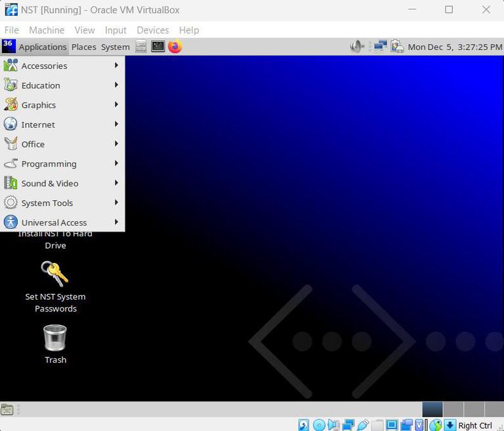
Task: Click the audio status icon in VirtualBox bar
Action: 333,425
